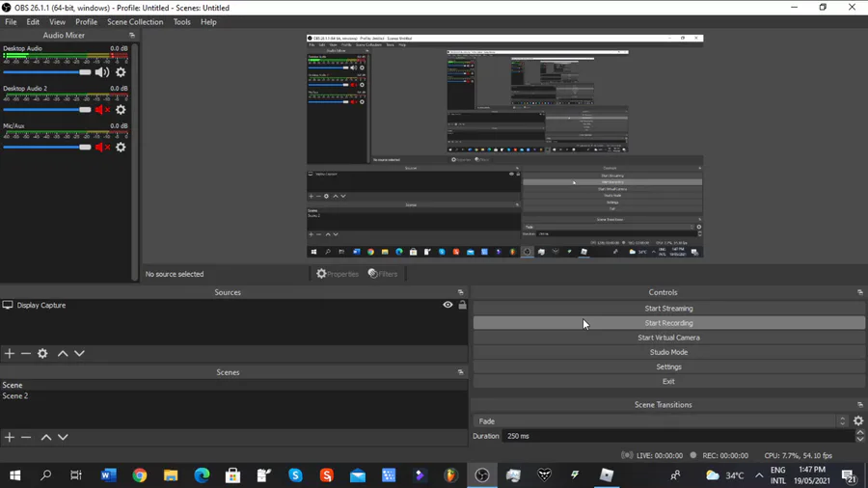Click the Audio Mixer scrollbar
The image size is (868, 488).
(x=135, y=162)
